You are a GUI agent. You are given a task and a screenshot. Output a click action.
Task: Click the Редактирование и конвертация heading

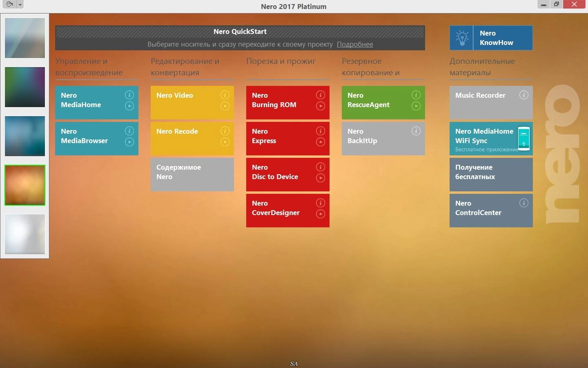(x=185, y=67)
